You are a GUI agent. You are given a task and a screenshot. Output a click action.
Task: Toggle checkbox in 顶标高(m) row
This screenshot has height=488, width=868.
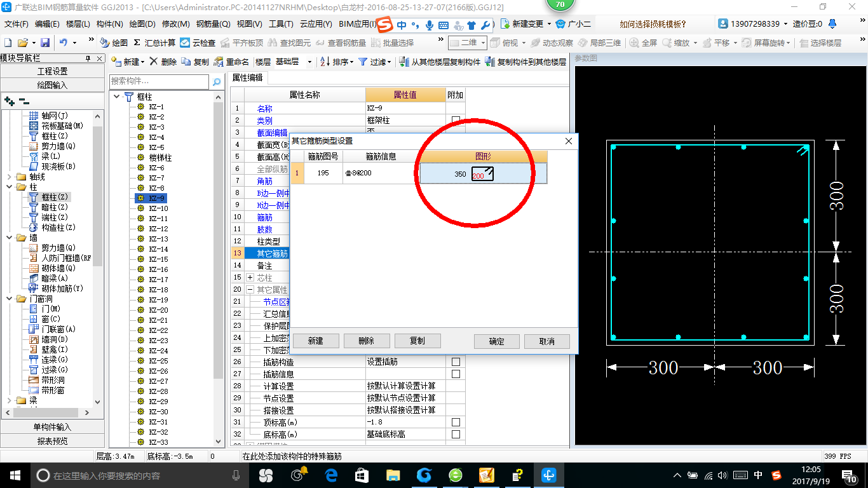tap(456, 422)
